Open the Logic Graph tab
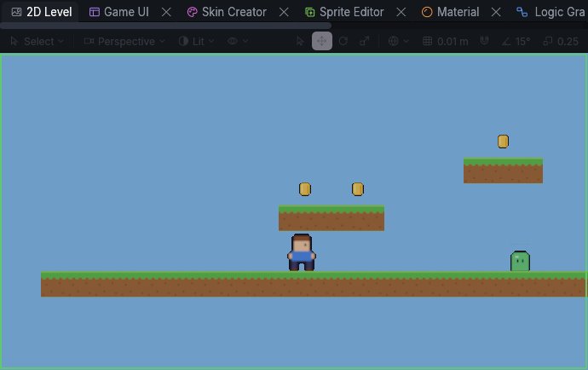 [x=551, y=12]
